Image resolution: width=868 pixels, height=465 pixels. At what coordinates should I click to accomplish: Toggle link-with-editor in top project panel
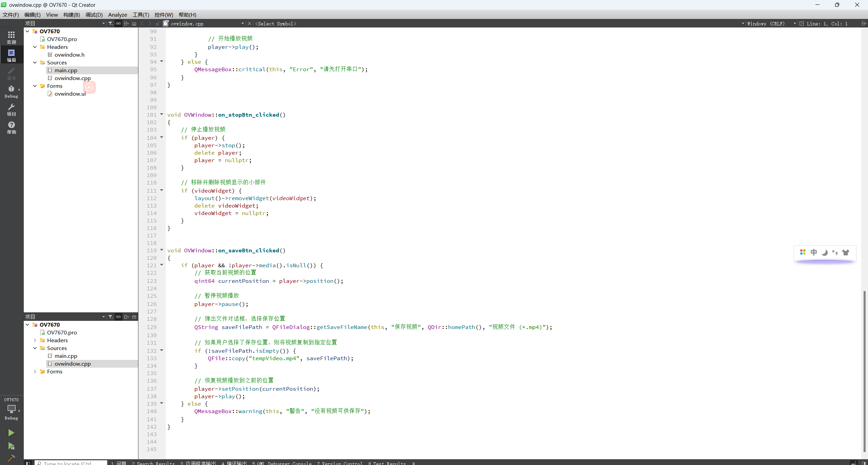[x=118, y=23]
